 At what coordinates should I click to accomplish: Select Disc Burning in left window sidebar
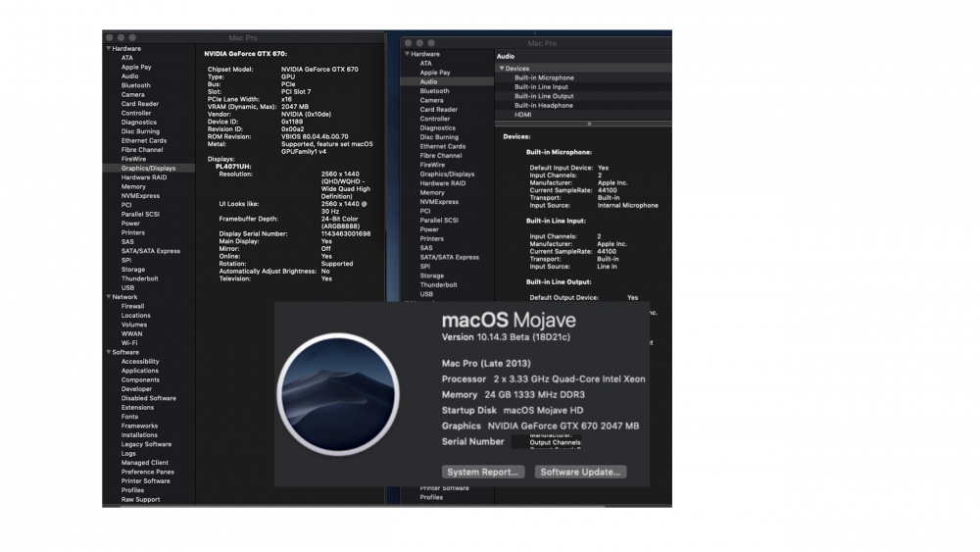(140, 132)
